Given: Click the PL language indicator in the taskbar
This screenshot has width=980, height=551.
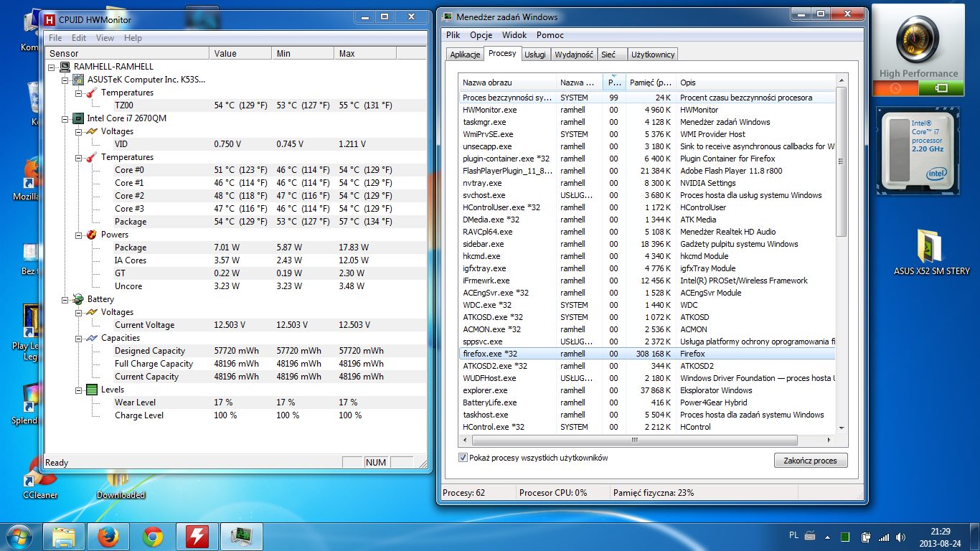Looking at the screenshot, I should tap(793, 535).
